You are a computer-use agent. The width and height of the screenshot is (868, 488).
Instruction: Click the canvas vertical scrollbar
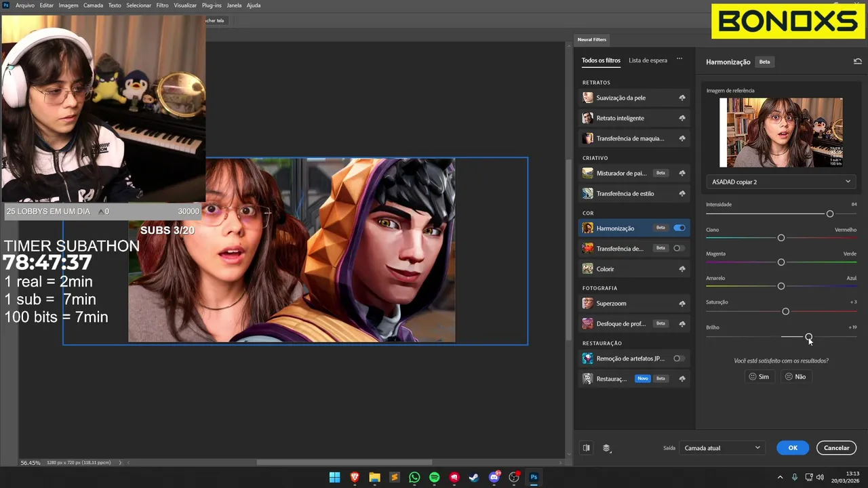coord(569,249)
